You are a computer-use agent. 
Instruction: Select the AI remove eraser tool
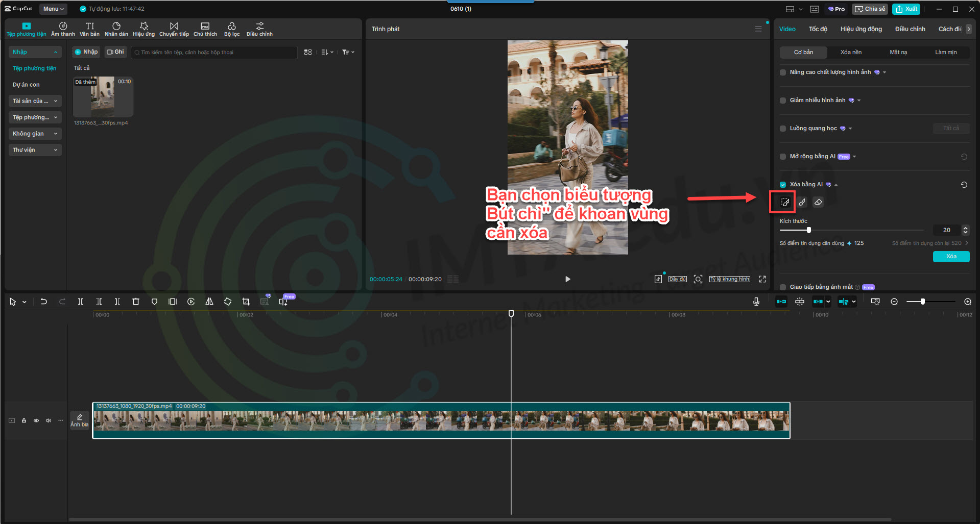click(818, 203)
